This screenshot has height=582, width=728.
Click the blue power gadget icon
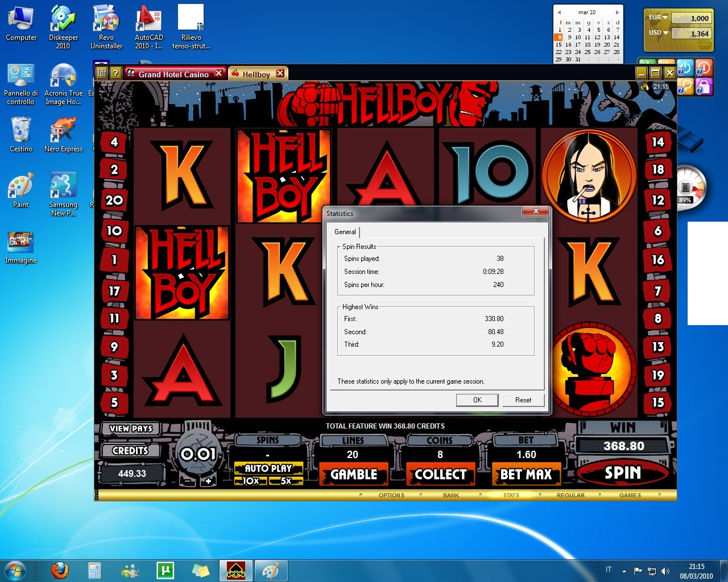pyautogui.click(x=685, y=68)
